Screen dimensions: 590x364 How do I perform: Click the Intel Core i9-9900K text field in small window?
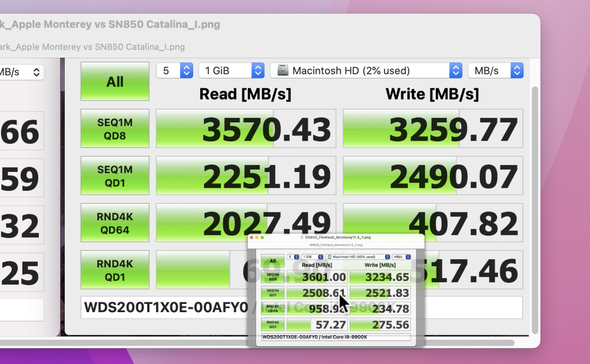[x=336, y=337]
